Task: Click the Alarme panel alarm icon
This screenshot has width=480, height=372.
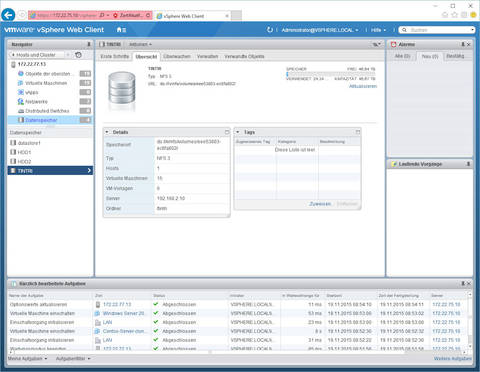Action: 394,44
